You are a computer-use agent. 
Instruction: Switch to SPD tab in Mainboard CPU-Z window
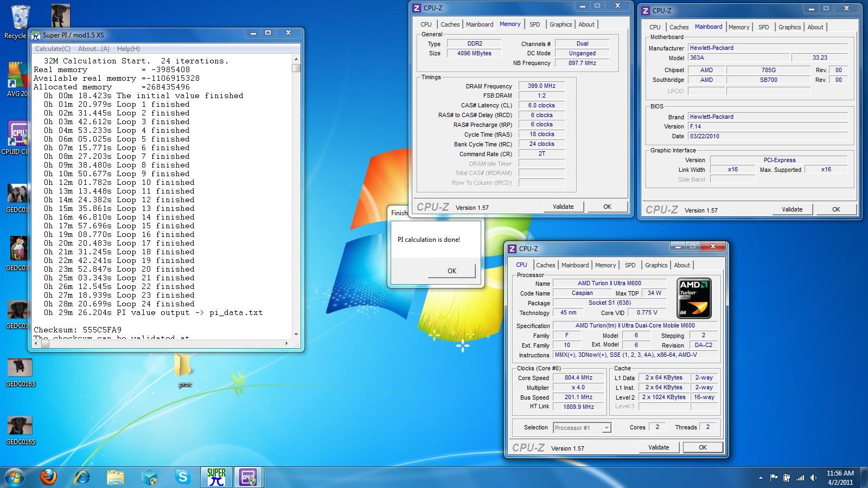[764, 27]
